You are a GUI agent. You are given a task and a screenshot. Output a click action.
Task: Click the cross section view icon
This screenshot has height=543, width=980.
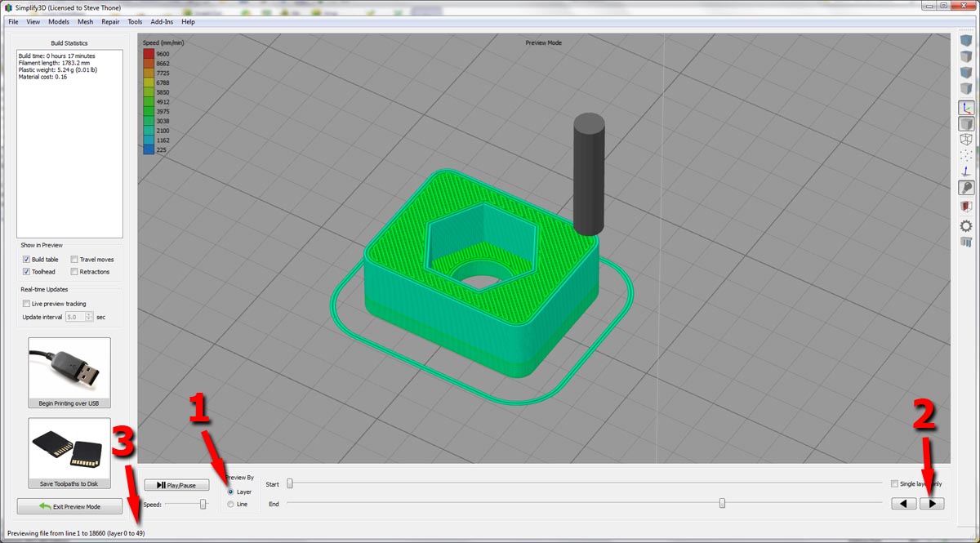(x=966, y=207)
